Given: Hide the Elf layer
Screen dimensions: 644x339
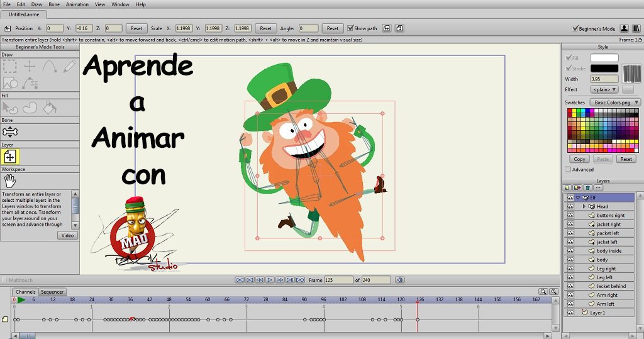Looking at the screenshot, I should coord(570,197).
